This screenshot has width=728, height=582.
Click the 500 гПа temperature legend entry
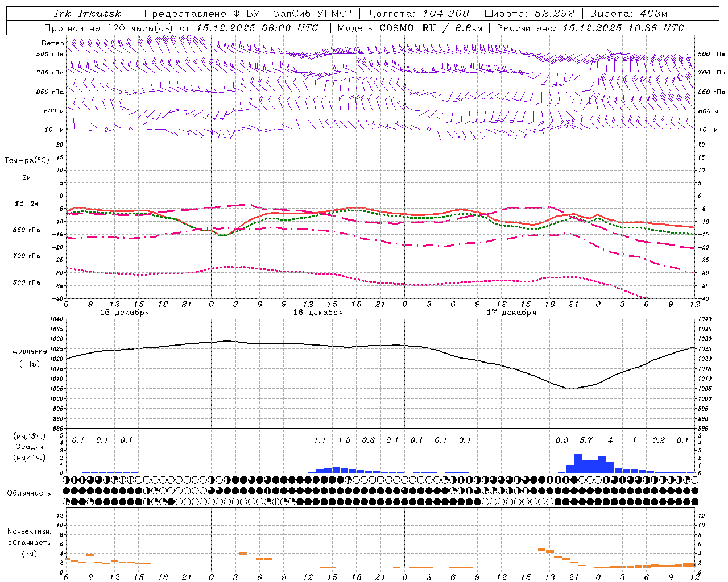pyautogui.click(x=26, y=282)
